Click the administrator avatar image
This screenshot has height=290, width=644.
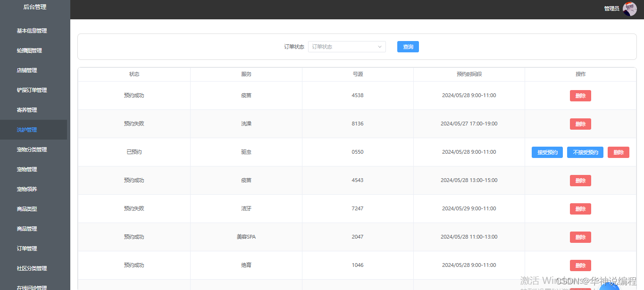[x=630, y=8]
